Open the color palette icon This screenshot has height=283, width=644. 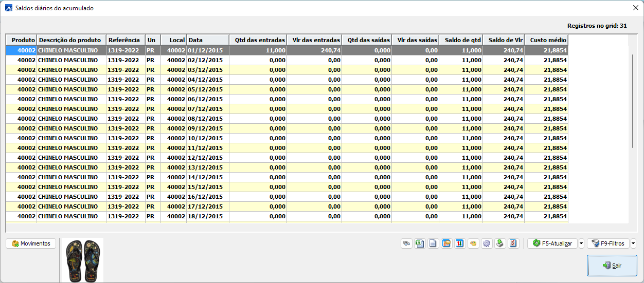tap(473, 243)
